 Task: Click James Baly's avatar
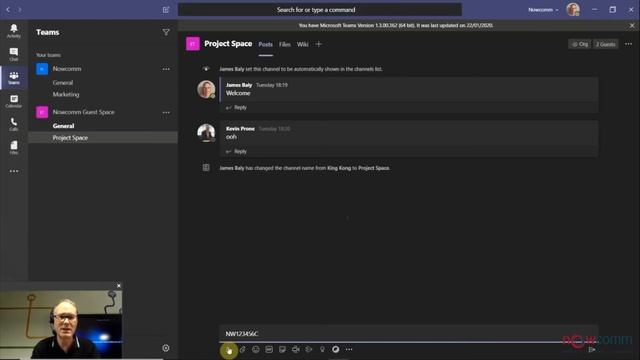(x=206, y=89)
